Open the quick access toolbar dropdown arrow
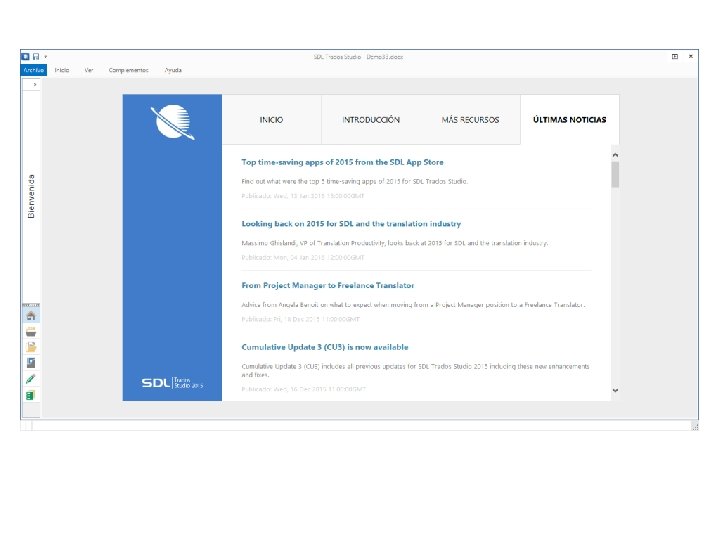 [45, 57]
